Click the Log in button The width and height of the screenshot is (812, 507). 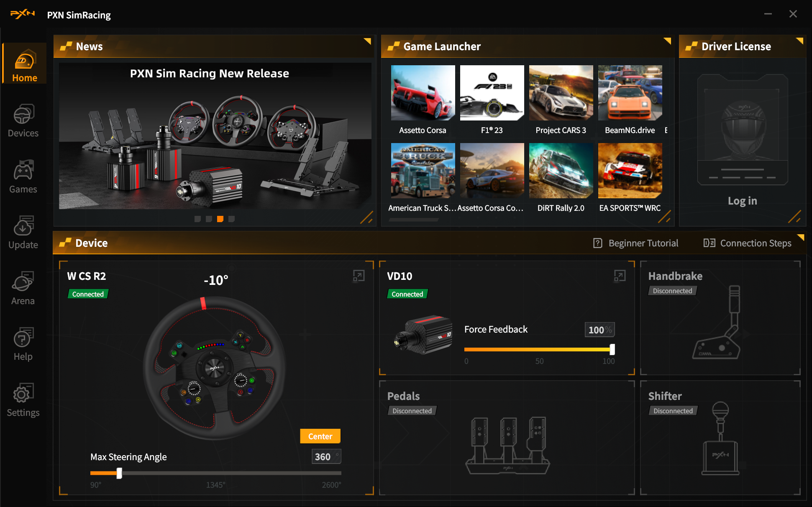coord(743,201)
